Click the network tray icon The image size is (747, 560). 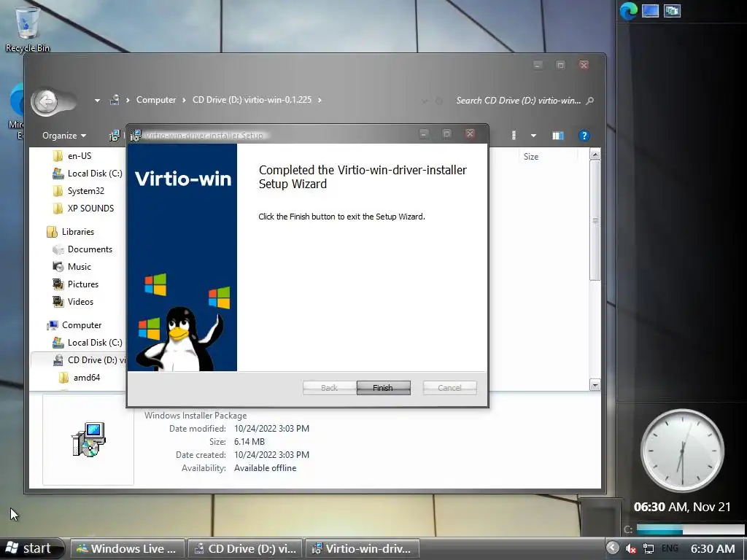(x=649, y=549)
